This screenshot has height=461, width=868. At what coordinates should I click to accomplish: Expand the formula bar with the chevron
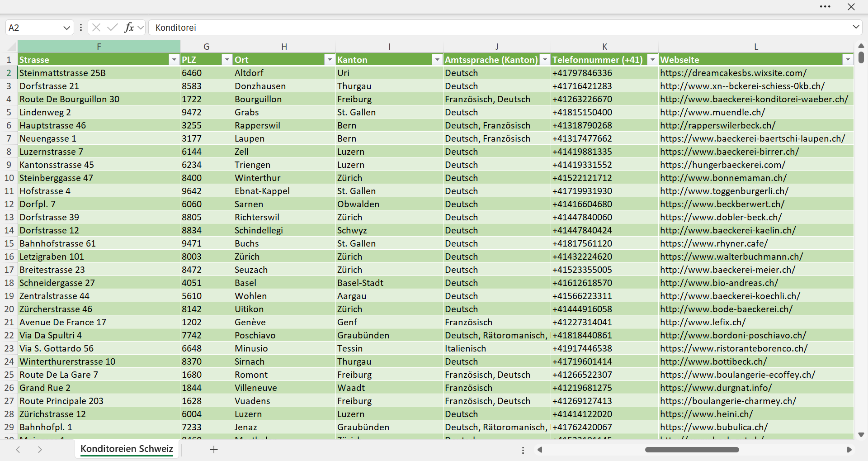tap(856, 27)
